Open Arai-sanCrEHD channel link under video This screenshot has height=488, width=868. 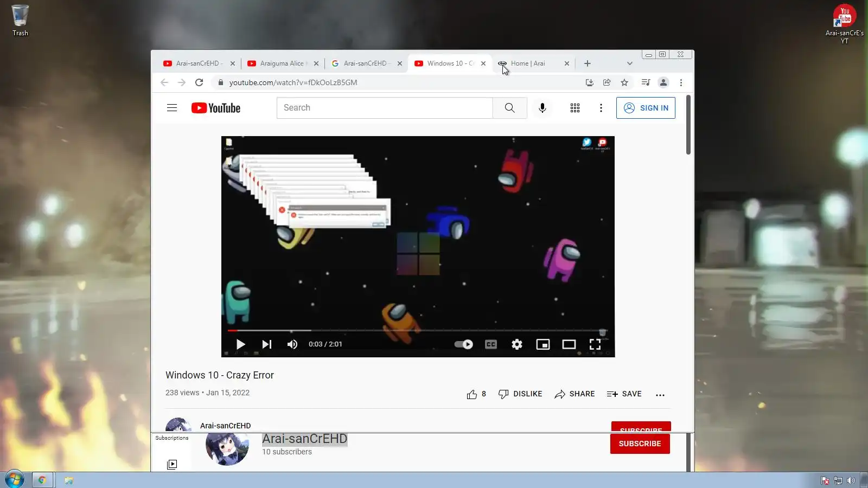tap(225, 426)
